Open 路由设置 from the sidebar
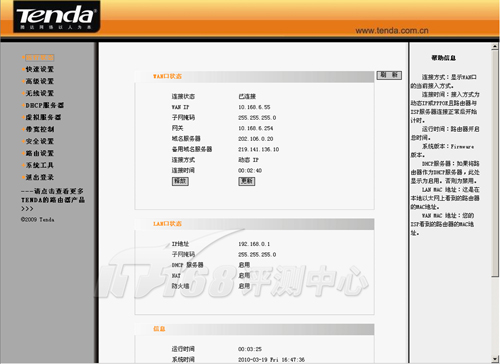Image resolution: width=500 pixels, height=364 pixels. 40,153
